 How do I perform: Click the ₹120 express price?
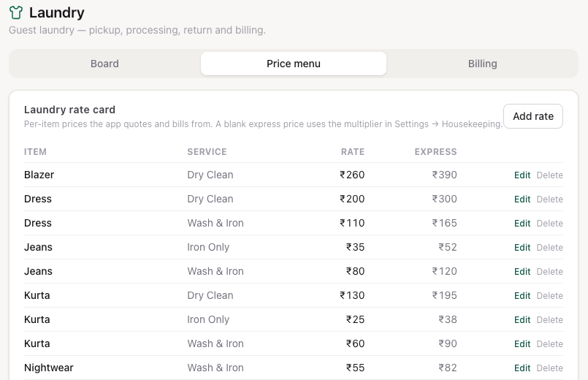click(444, 271)
